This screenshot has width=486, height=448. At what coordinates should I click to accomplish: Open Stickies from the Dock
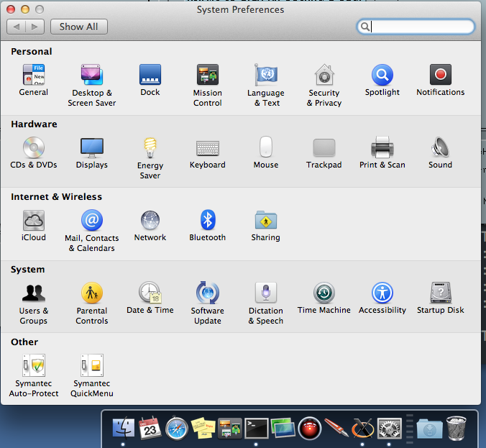coord(203,428)
